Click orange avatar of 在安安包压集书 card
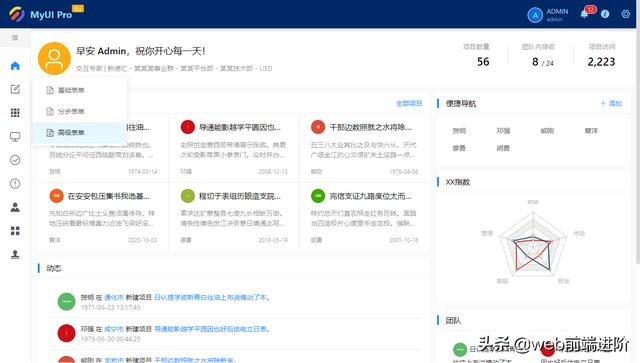The image size is (640, 363). pos(57,196)
